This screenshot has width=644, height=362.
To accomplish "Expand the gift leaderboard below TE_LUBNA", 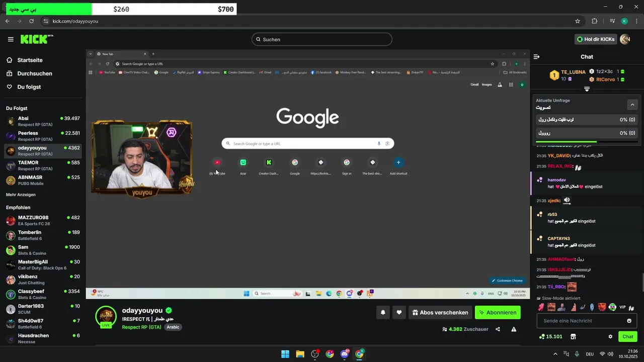I will 587,89.
